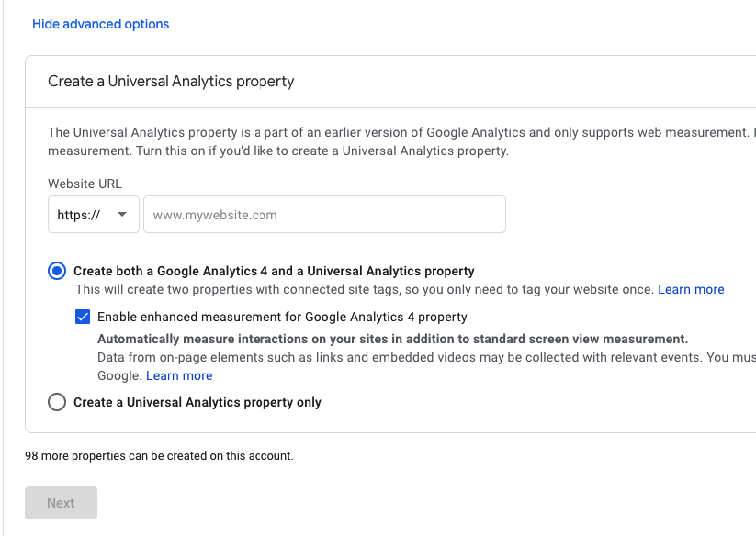Click 'This will create two properties' helper text
The image size is (756, 536).
(365, 289)
